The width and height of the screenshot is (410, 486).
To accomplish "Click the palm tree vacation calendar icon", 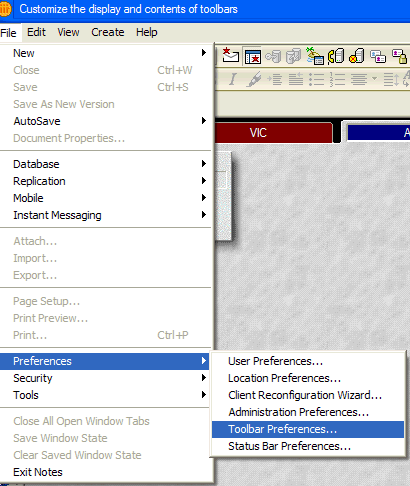I will (x=315, y=56).
